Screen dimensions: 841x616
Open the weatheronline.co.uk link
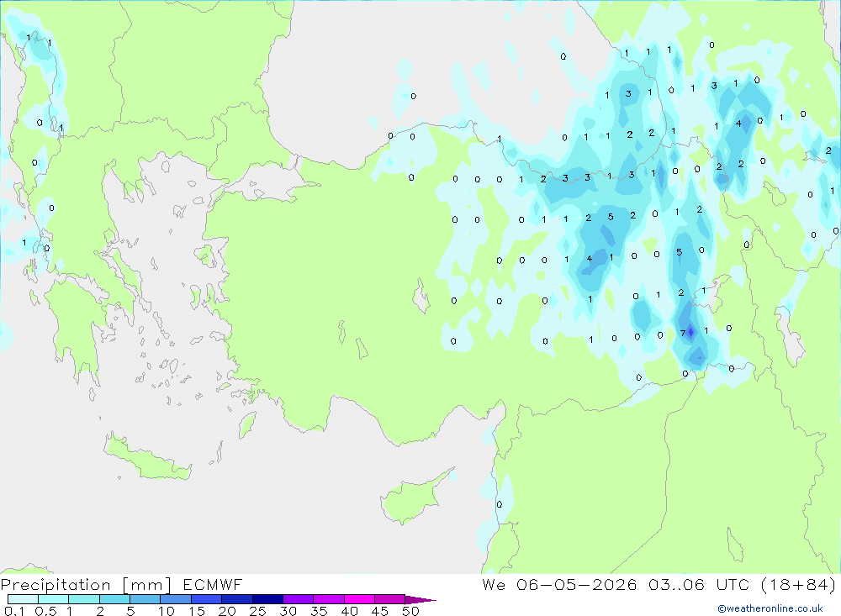point(770,608)
